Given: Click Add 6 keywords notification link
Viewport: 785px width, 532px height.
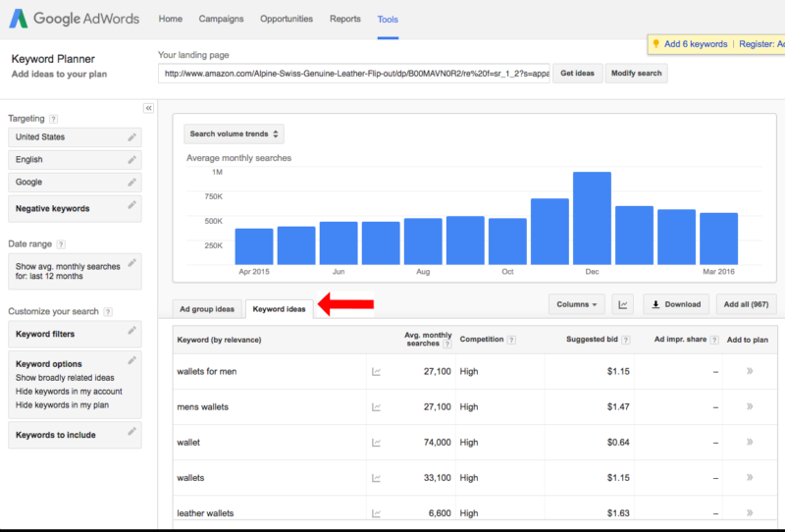Looking at the screenshot, I should [x=696, y=44].
